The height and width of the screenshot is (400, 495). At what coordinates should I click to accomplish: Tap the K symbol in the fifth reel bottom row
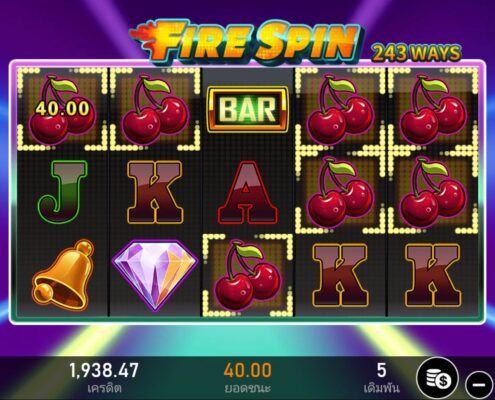click(433, 275)
